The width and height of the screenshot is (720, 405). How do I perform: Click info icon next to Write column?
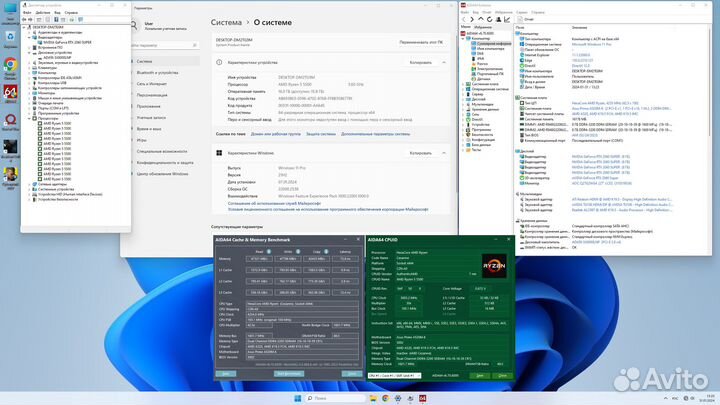298,251
